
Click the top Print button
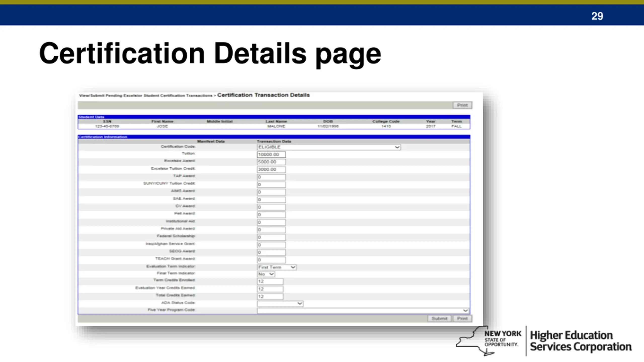click(462, 105)
